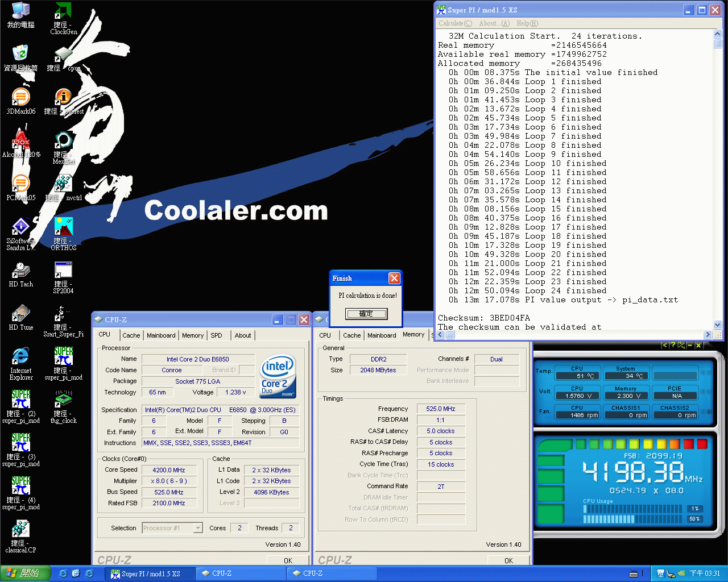Click the Super PI vertical scrollbar down arrow
The image size is (728, 582).
coord(718,325)
